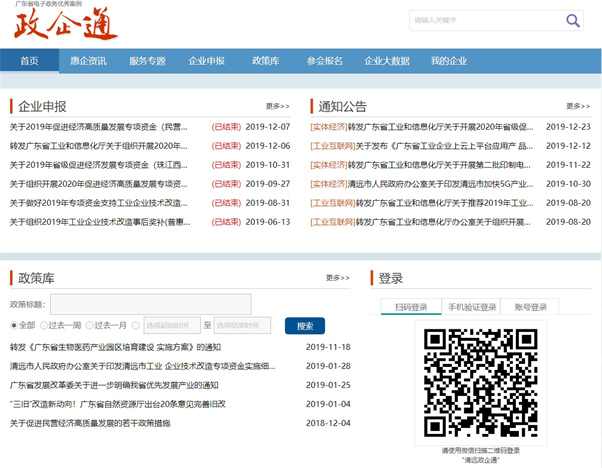The image size is (602, 468).
Task: Open the 参会报名 navigation item
Action: 325,61
